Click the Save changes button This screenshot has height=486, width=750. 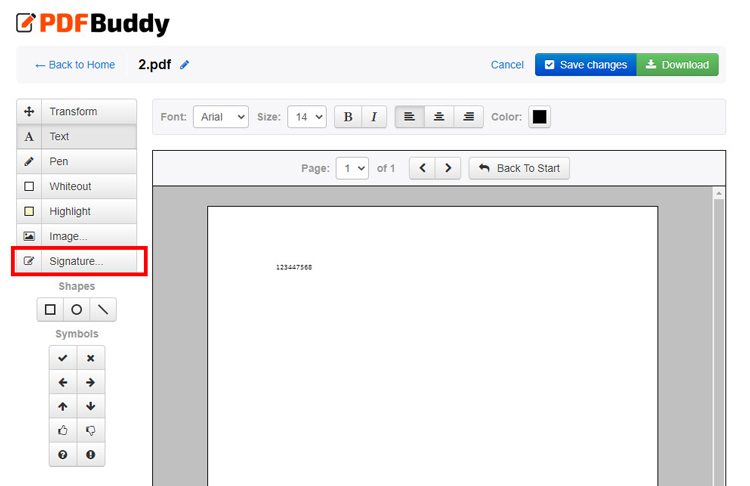pos(585,65)
